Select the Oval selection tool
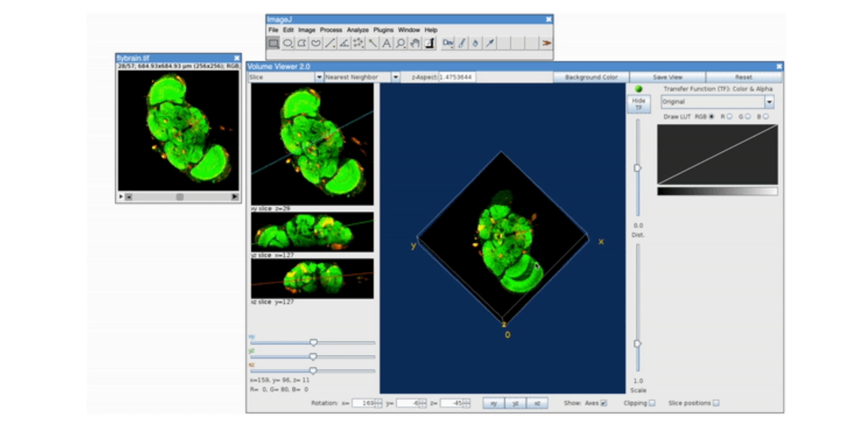This screenshot has height=437, width=868. pyautogui.click(x=287, y=43)
